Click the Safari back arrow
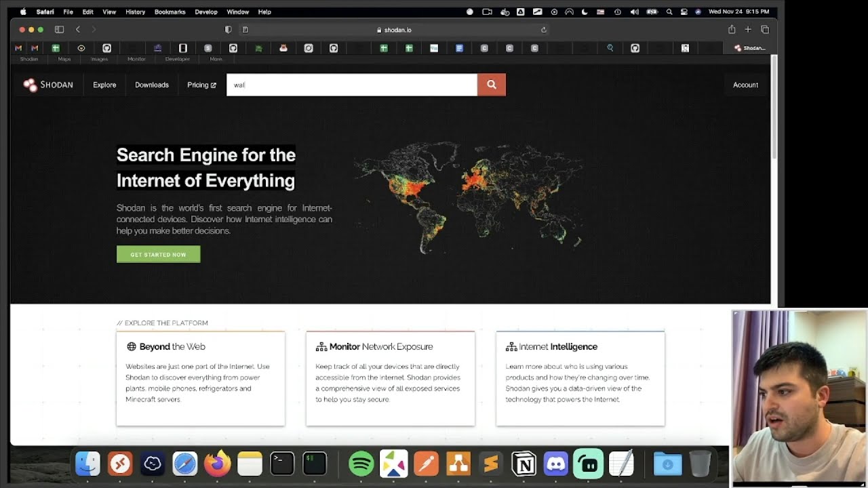Image resolution: width=868 pixels, height=488 pixels. click(x=78, y=30)
